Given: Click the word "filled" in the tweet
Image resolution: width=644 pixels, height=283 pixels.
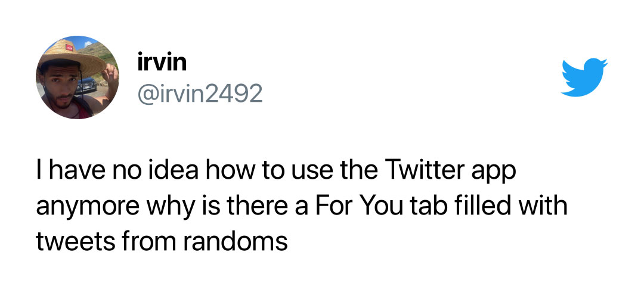Looking at the screenshot, I should 494,207.
